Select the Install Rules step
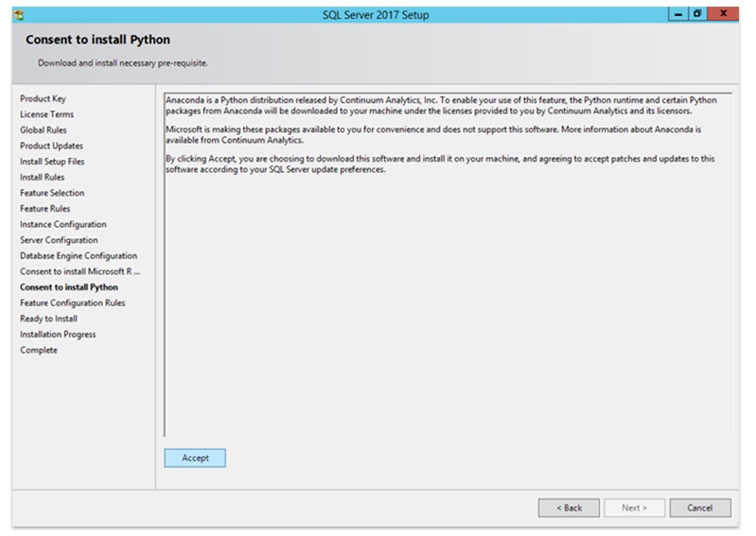Image resolution: width=756 pixels, height=536 pixels. tap(42, 177)
